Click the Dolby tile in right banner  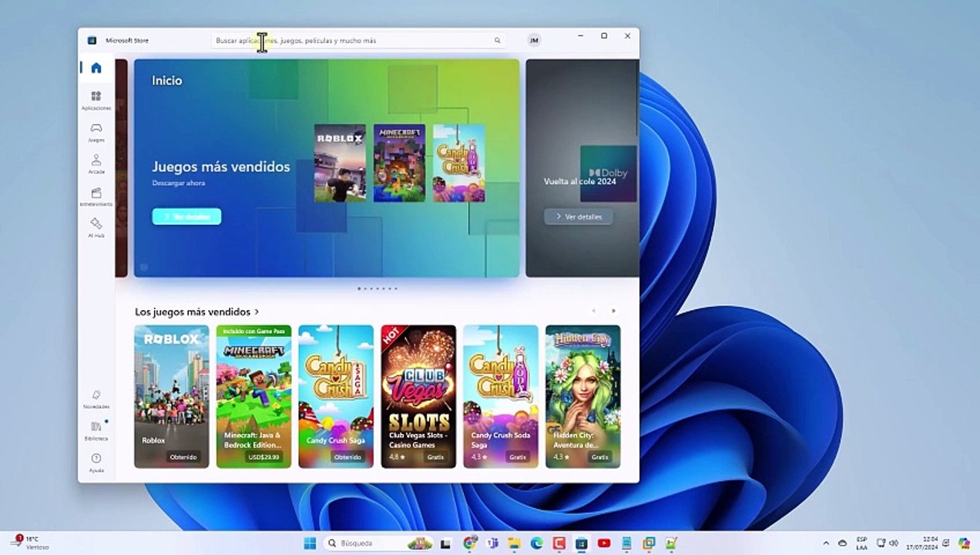point(608,173)
